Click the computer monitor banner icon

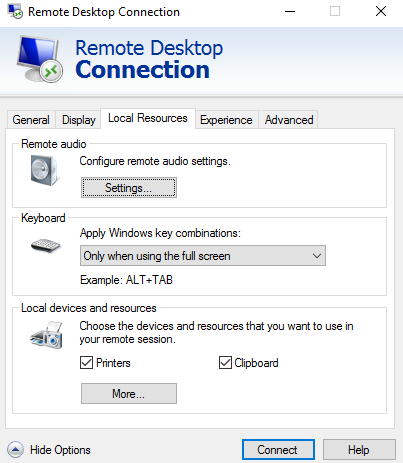click(x=40, y=59)
